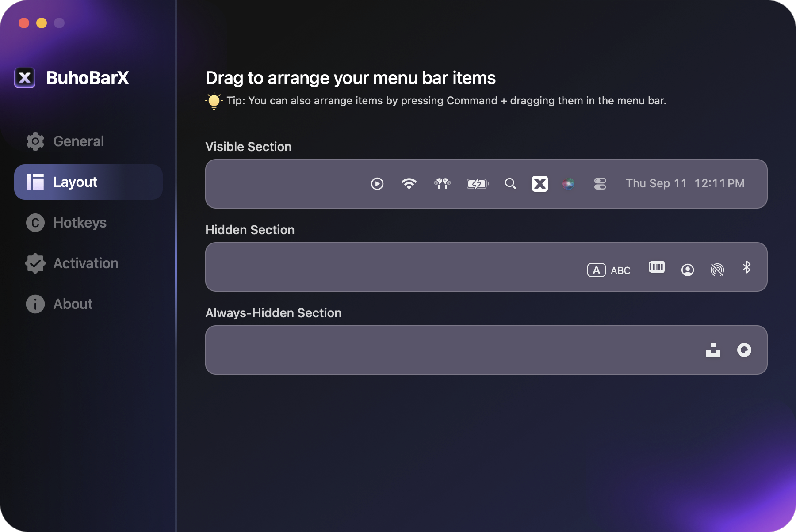This screenshot has height=532, width=796.
Task: Select the blocks icon in Always-Hidden Section
Action: click(713, 350)
